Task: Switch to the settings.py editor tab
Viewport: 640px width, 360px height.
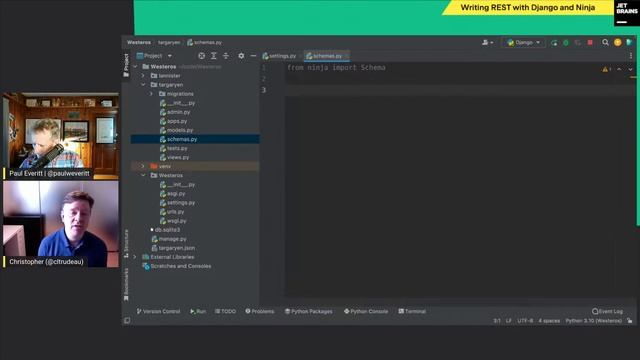Action: (280, 56)
